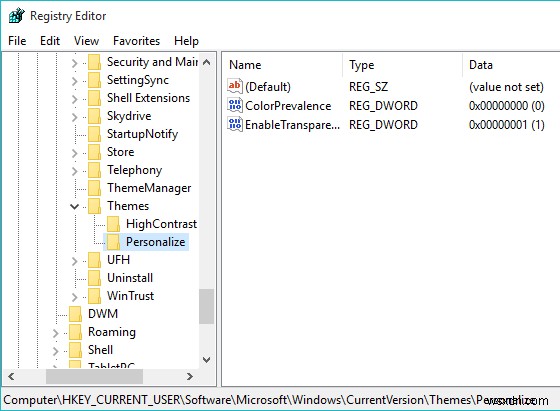Open the File menu
Screen dimensions: 560x411
click(x=17, y=41)
